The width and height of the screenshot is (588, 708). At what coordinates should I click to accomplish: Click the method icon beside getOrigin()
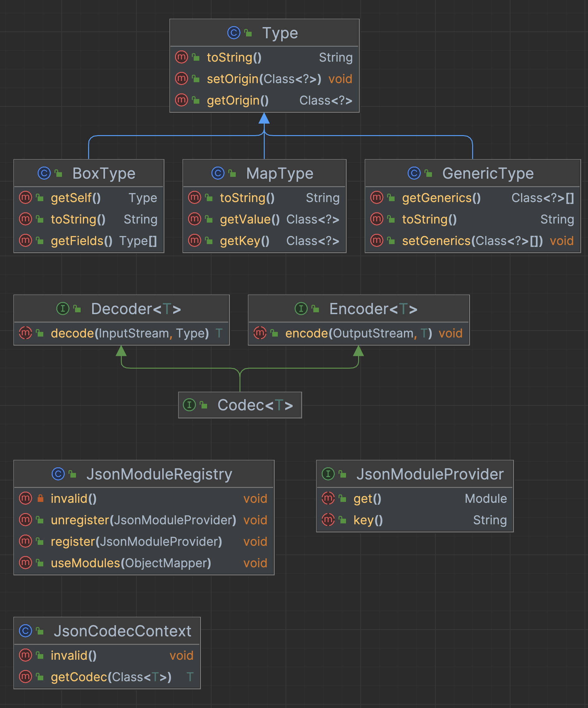coord(181,100)
